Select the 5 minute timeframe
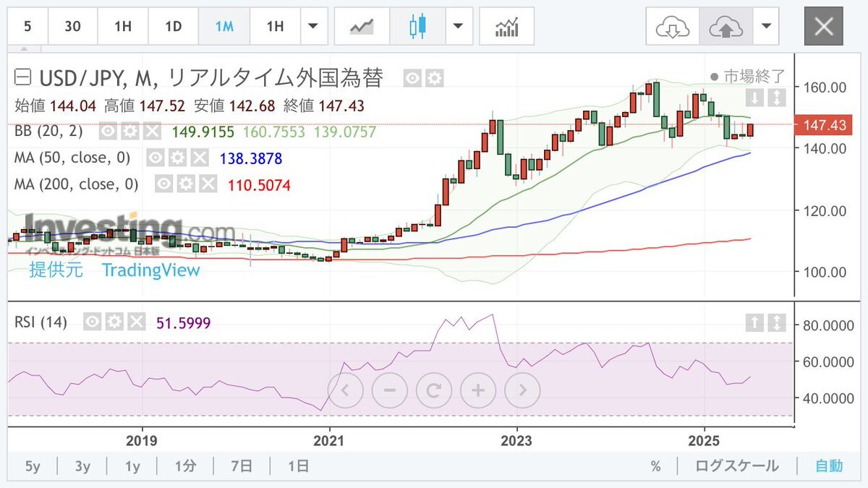 [27, 27]
